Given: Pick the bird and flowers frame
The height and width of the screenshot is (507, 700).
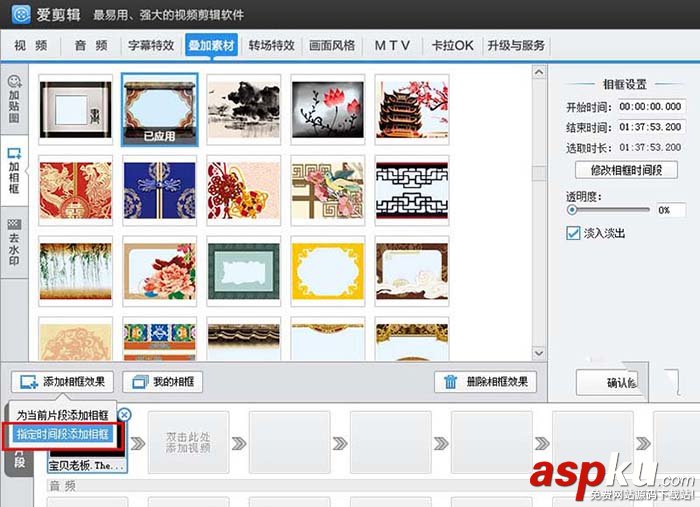Looking at the screenshot, I should (328, 191).
